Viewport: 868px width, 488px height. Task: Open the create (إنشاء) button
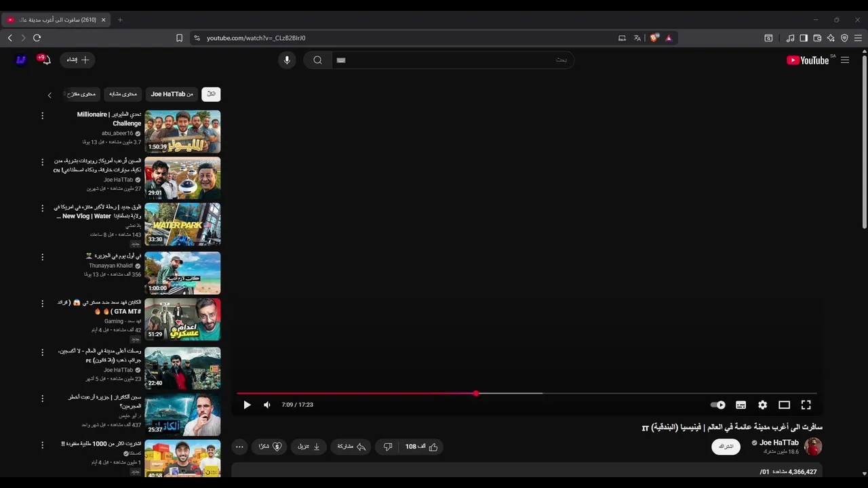(77, 60)
